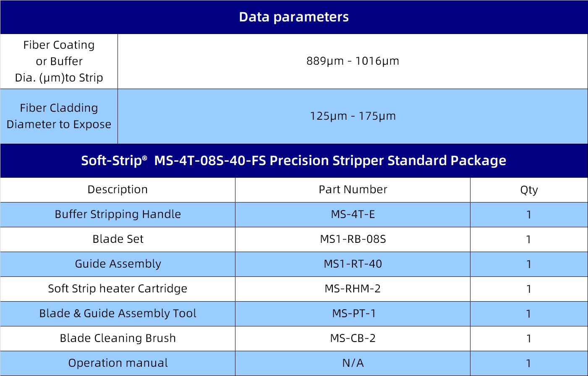Select the Guide Assembly description cell
Screen dimensions: 588x376
point(118,264)
